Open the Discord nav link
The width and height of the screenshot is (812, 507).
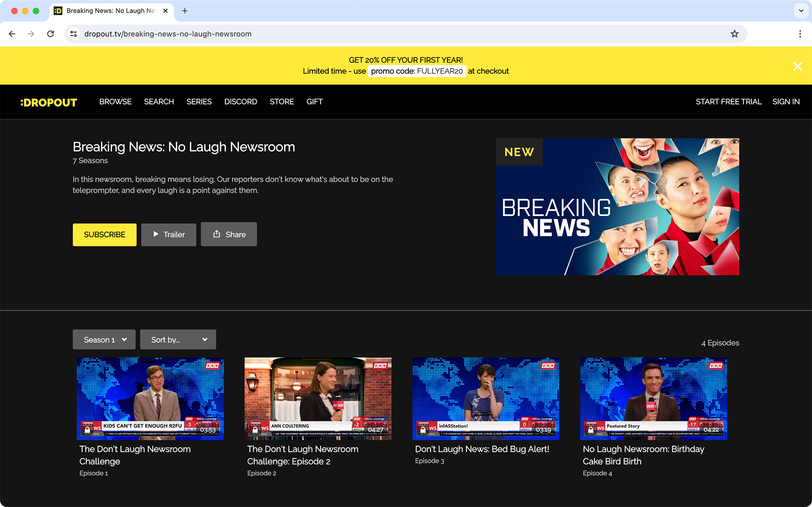tap(241, 102)
